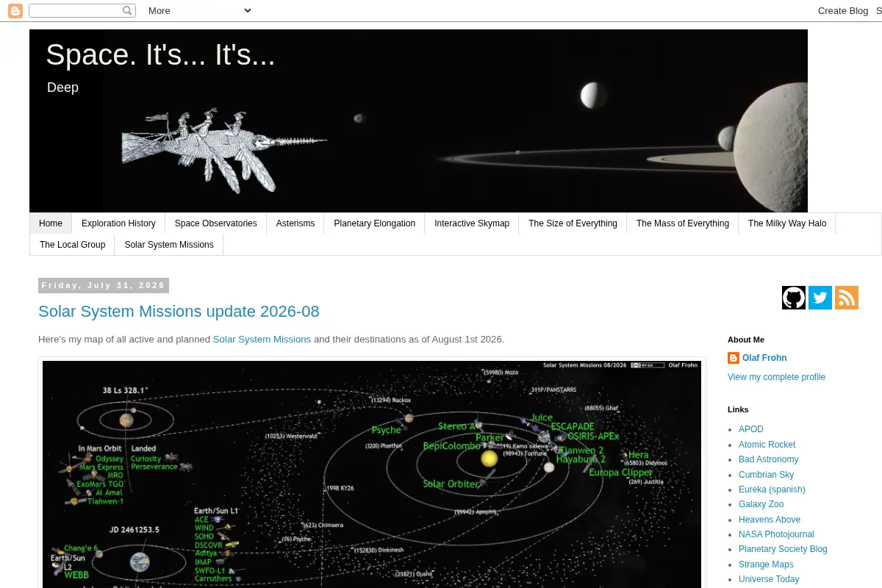
Task: Open post title Solar System Missions update 2026-08
Action: point(179,312)
